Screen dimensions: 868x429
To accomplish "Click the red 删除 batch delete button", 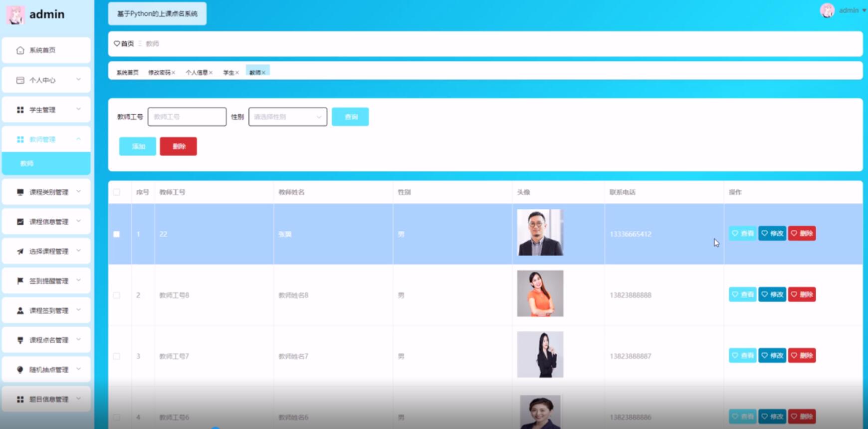I will click(x=178, y=146).
